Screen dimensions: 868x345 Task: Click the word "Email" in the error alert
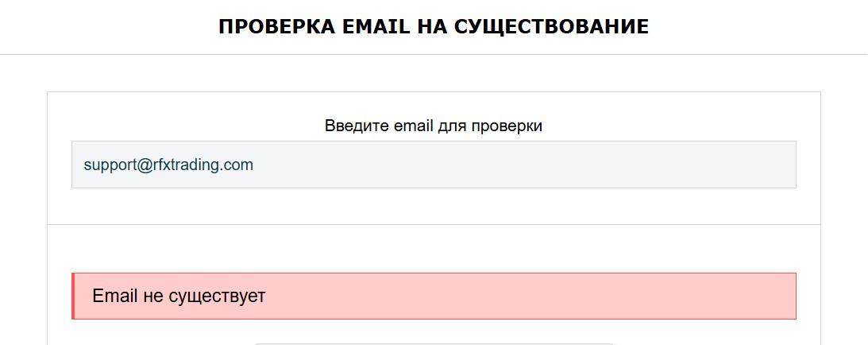tap(115, 297)
